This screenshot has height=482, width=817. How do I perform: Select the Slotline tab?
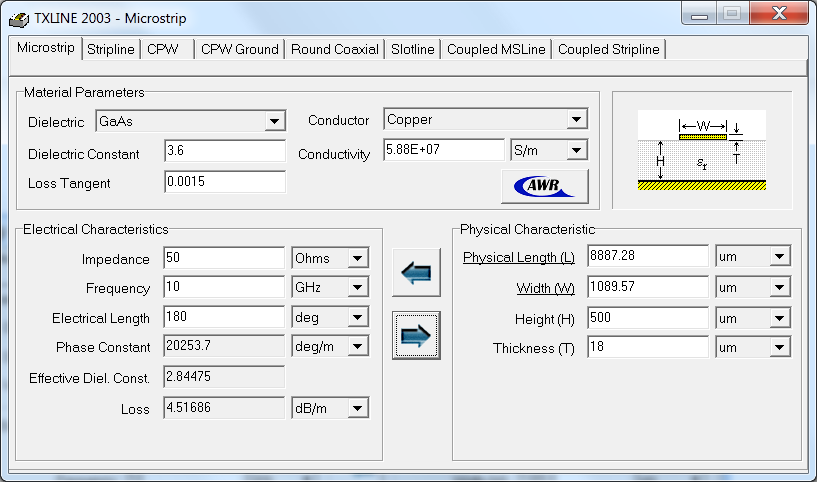pos(413,50)
